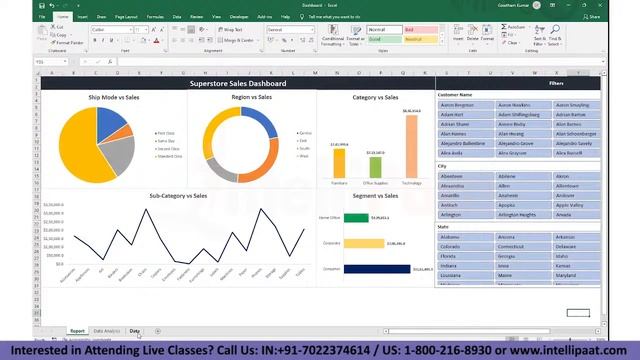Toggle the Colorado state slicer item
Viewport: 640px width, 360px height.
click(x=466, y=247)
